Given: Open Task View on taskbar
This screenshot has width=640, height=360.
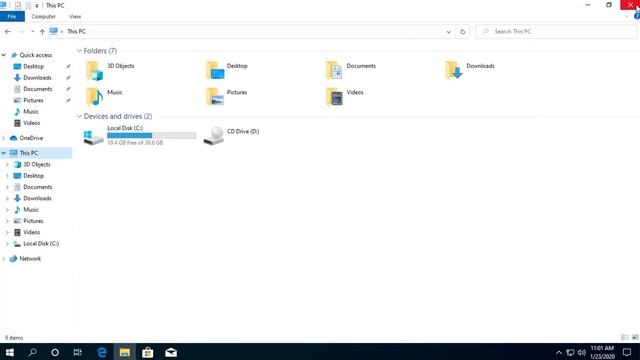Looking at the screenshot, I should (x=78, y=352).
